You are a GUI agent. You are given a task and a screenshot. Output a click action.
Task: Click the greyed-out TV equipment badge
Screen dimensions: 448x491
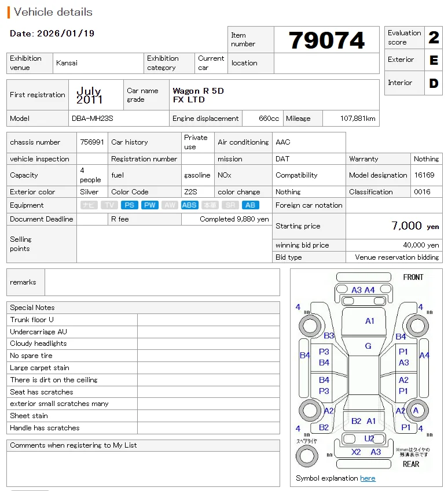109,205
